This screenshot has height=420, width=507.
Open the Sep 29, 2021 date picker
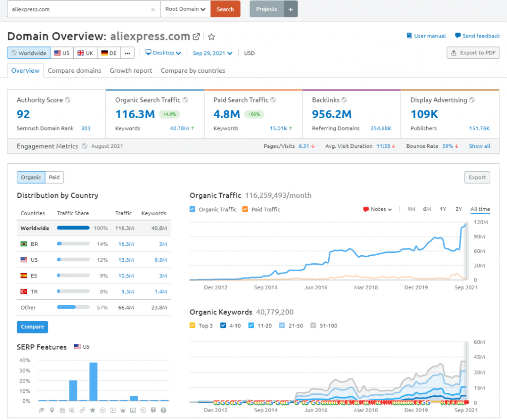point(212,53)
